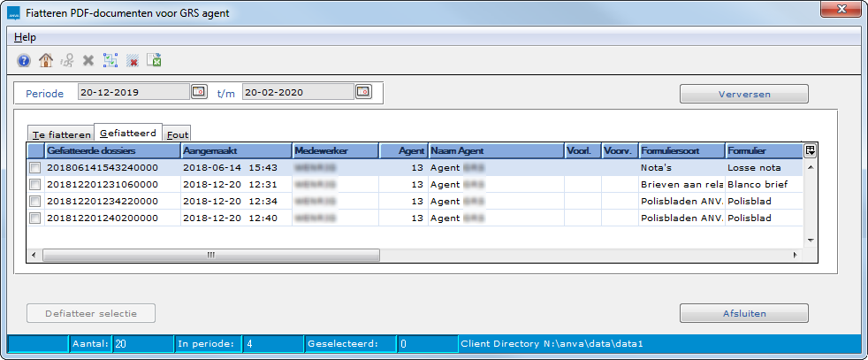Click the home icon in toolbar

pyautogui.click(x=46, y=60)
